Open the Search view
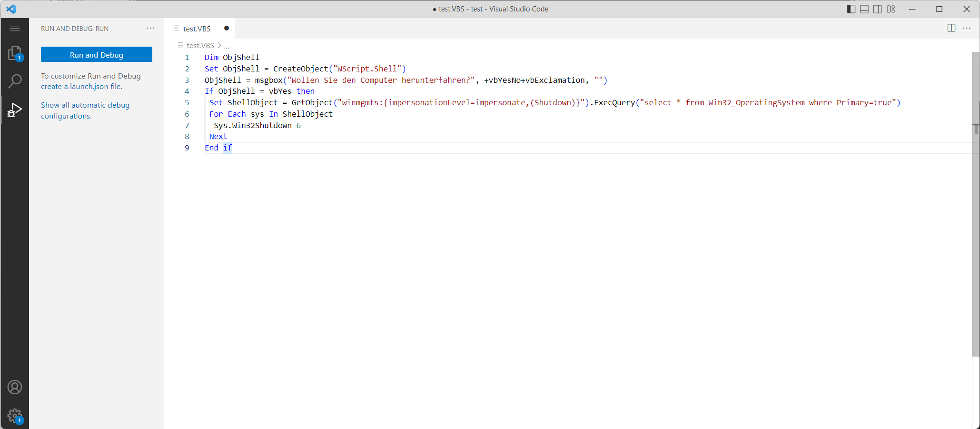 [15, 81]
